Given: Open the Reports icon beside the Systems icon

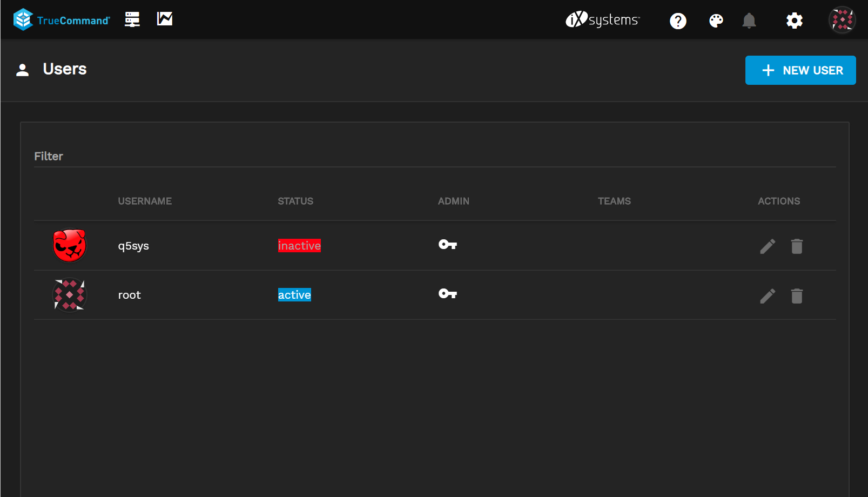Looking at the screenshot, I should (x=164, y=18).
